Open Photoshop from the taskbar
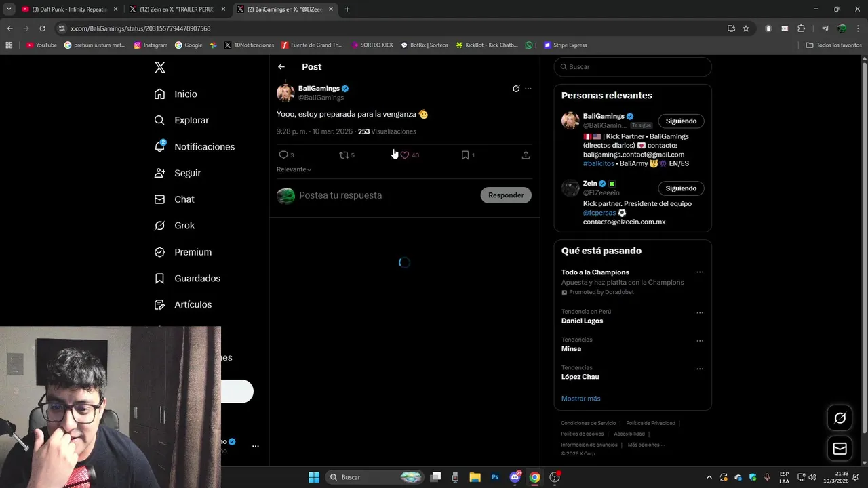868x488 pixels. 495,477
